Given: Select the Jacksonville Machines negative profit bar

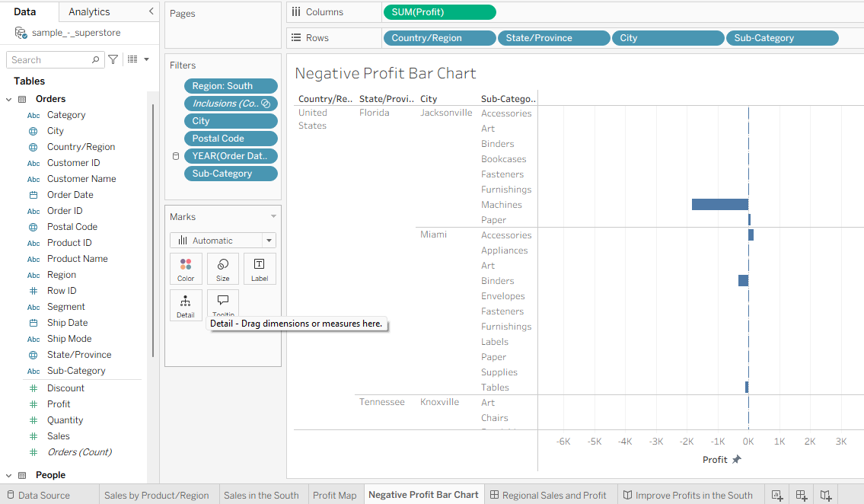Looking at the screenshot, I should (x=719, y=204).
